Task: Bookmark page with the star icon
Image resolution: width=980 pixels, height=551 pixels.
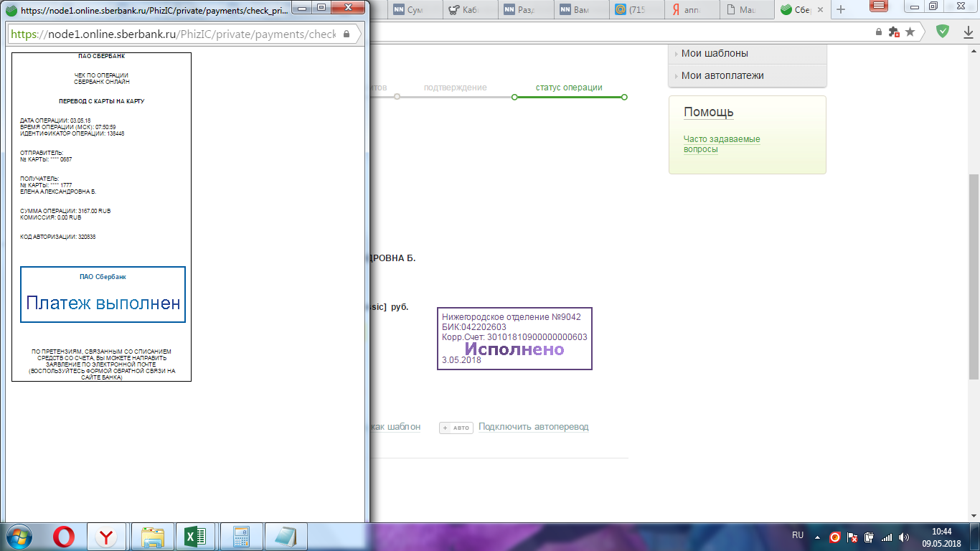Action: [910, 32]
